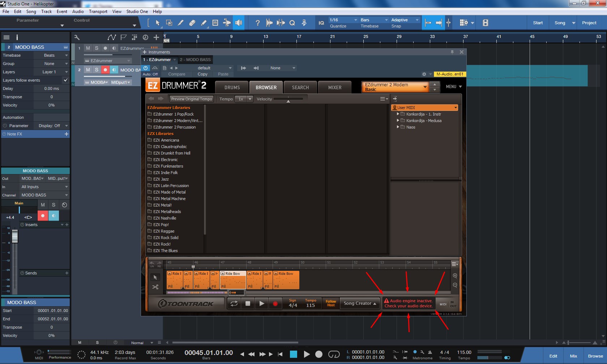Toggle monitor on MODO BASS track
The height and width of the screenshot is (364, 607).
point(114,70)
